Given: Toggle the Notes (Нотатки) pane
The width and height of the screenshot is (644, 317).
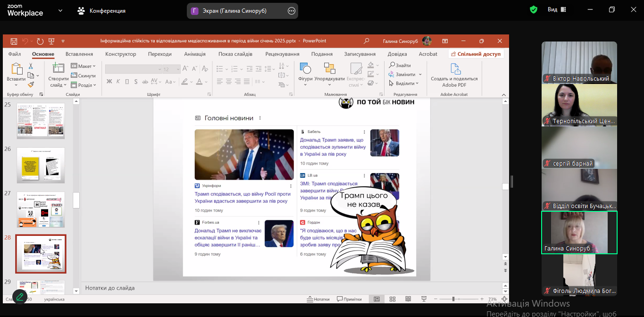Looking at the screenshot, I should coord(318,299).
